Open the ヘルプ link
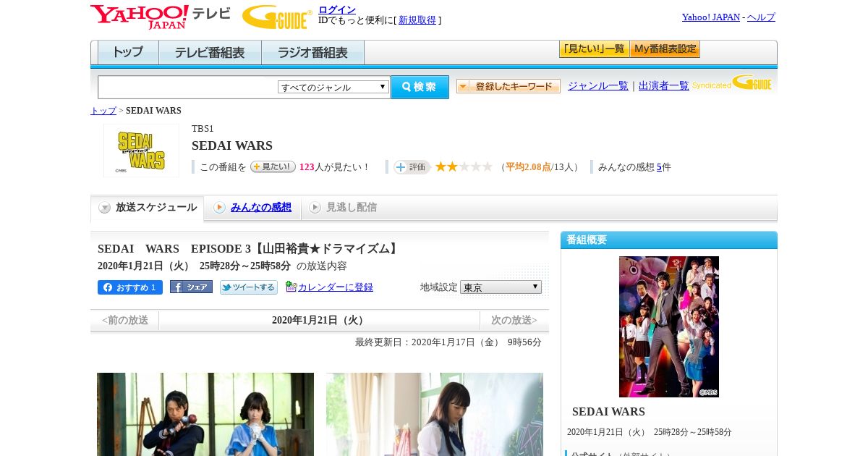This screenshot has height=456, width=868. click(761, 17)
